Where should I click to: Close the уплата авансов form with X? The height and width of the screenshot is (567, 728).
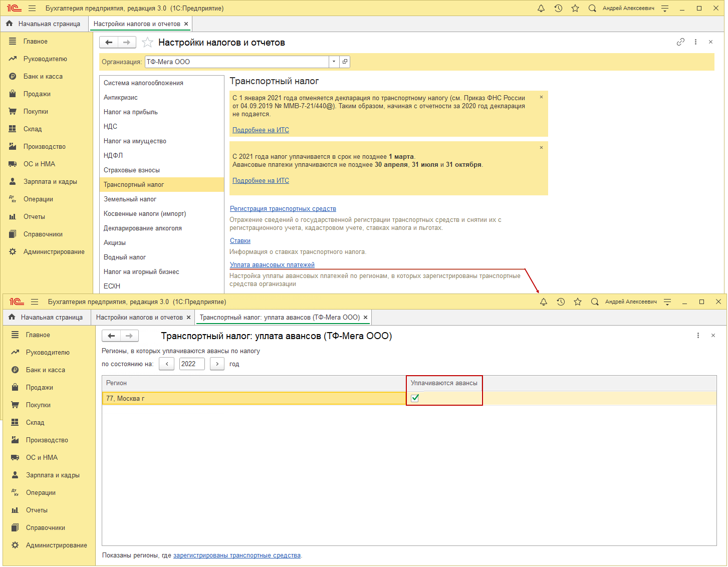[x=713, y=336]
